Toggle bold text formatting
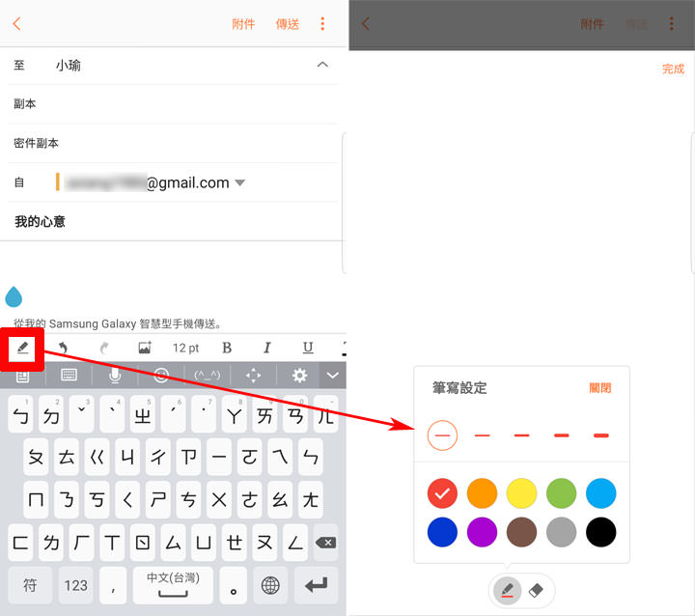 (227, 348)
